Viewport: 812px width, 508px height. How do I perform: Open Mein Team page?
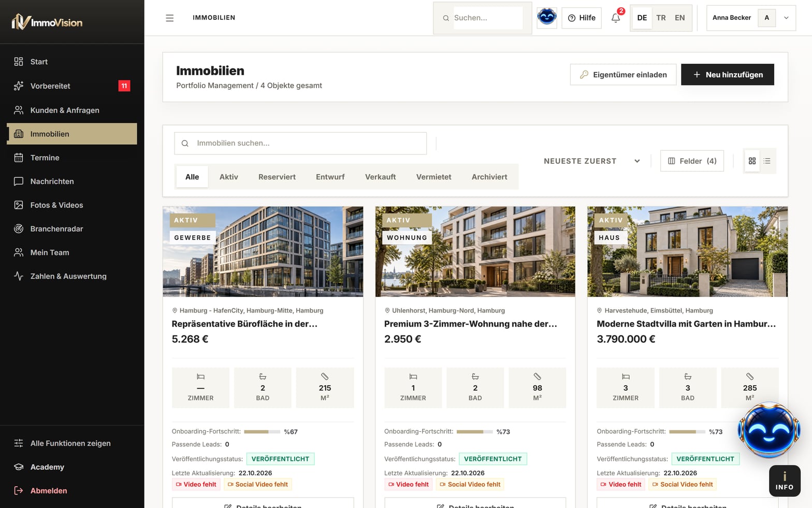tap(72, 252)
